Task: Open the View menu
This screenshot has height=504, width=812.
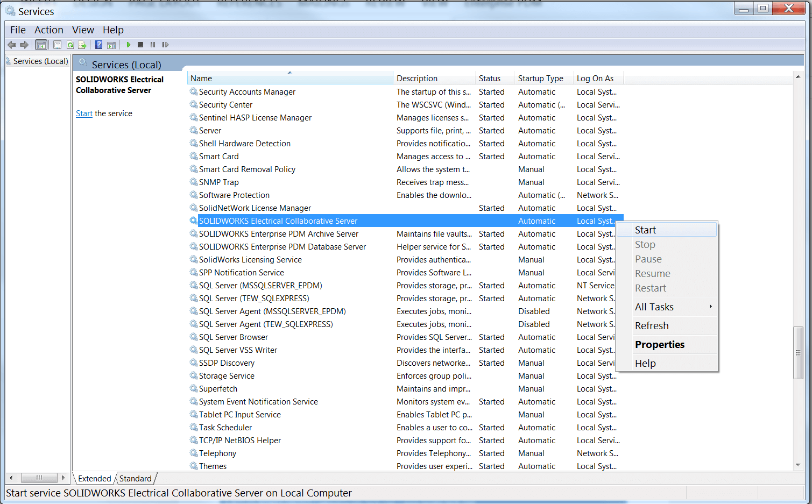Action: point(83,30)
